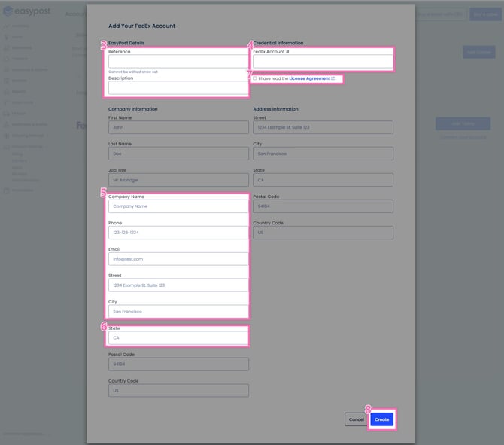Click the Phone field
The image size is (504, 445).
[178, 233]
